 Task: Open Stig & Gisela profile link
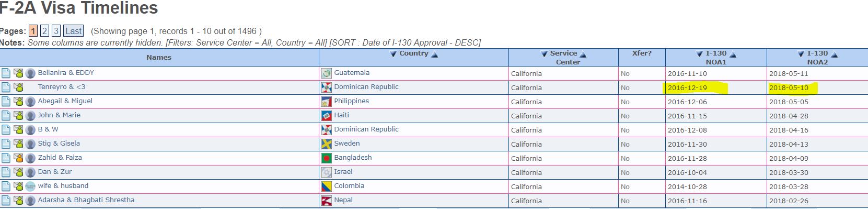pyautogui.click(x=59, y=144)
